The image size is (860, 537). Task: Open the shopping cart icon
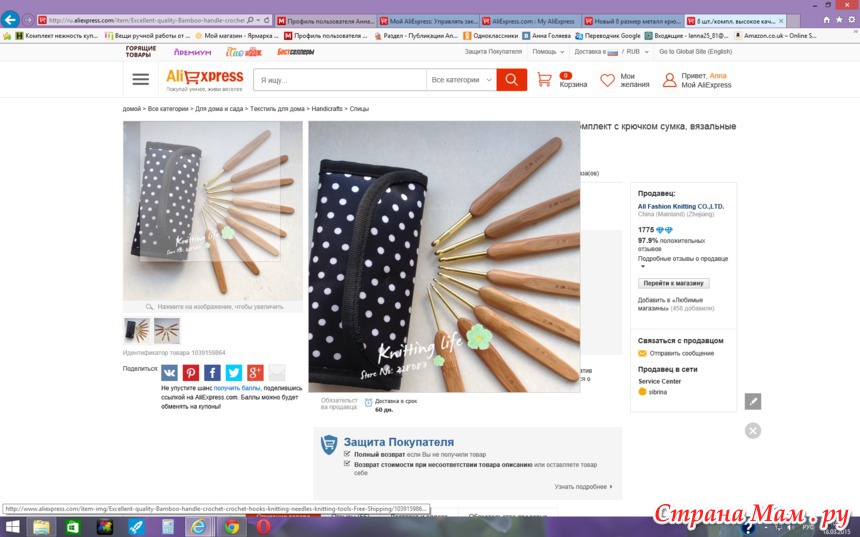(x=544, y=80)
